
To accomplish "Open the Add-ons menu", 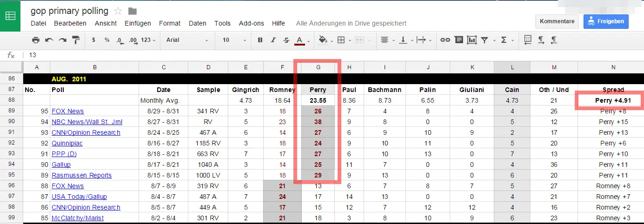I will (251, 23).
